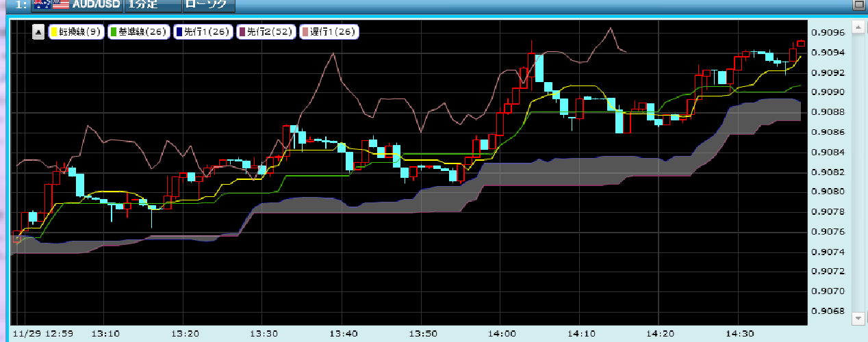Click the 先行1(26) legend label
Screen dimensions: 868x342
click(x=203, y=31)
